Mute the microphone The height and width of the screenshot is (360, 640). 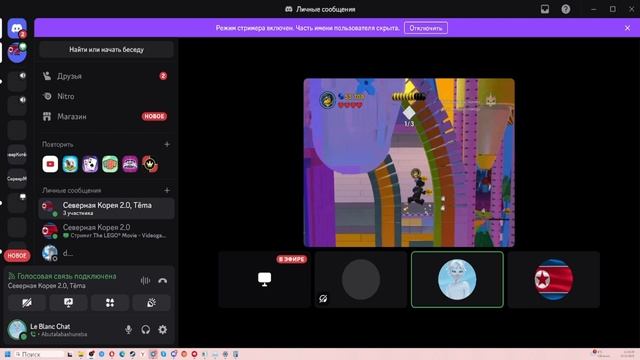[x=128, y=329]
